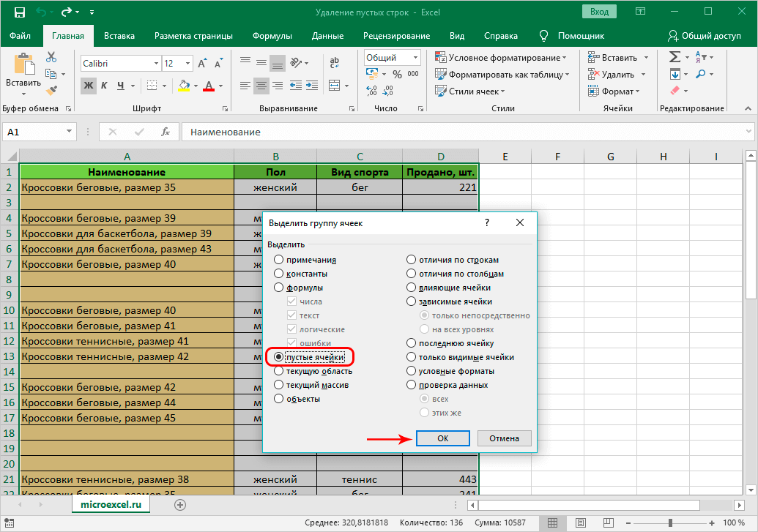Click the dialog help question mark
The width and height of the screenshot is (758, 532).
pos(487,222)
